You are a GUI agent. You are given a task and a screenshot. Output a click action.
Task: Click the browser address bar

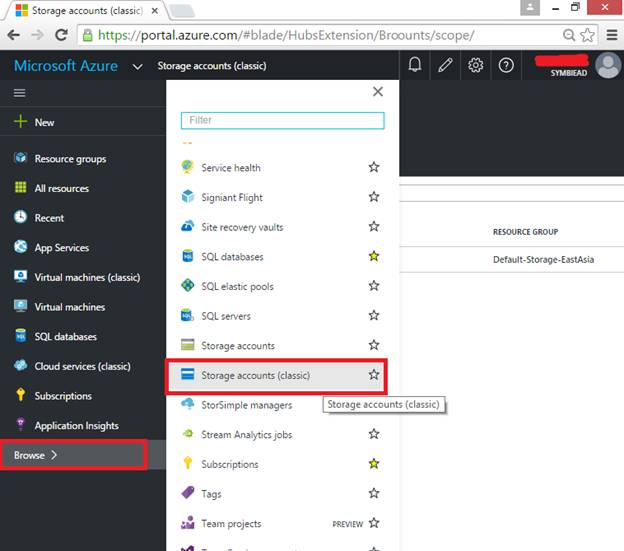coord(320,35)
